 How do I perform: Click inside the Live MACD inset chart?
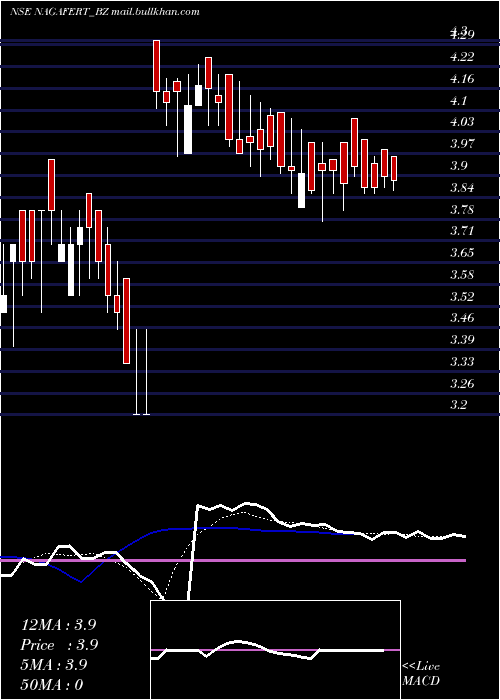pos(275,650)
